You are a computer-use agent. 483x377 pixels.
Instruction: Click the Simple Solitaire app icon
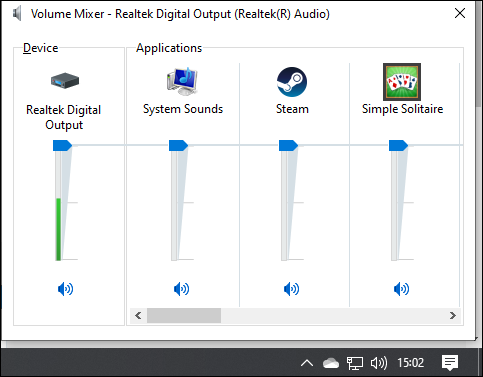pos(402,82)
